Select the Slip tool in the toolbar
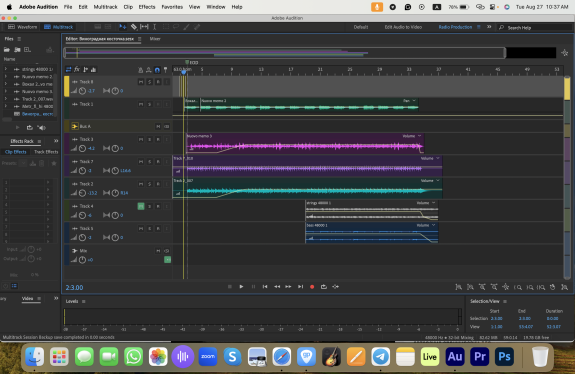575x374 pixels. coord(144,27)
